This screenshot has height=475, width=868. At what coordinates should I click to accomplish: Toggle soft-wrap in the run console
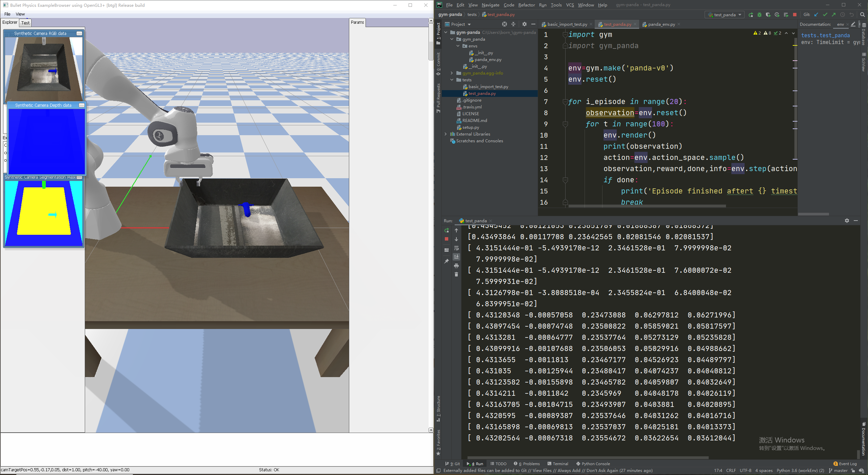456,248
